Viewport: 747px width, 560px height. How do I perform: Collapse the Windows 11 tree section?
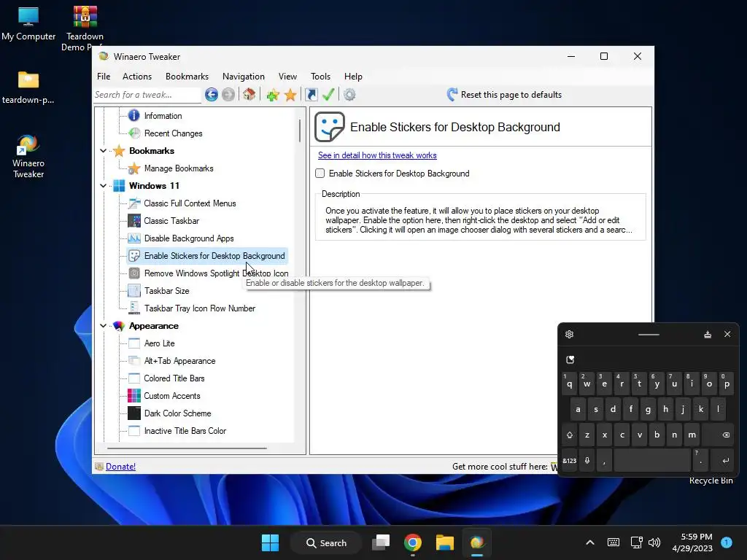pos(104,186)
